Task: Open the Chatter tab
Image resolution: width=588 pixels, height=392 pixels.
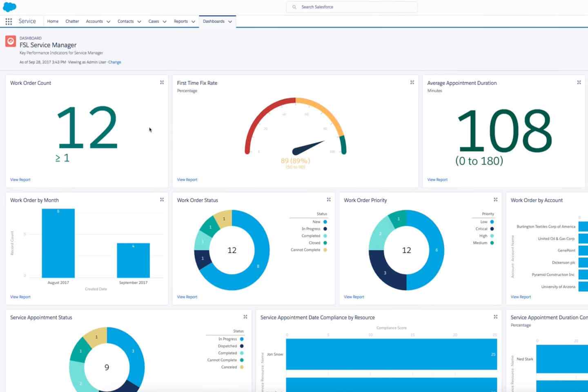Action: coord(72,21)
